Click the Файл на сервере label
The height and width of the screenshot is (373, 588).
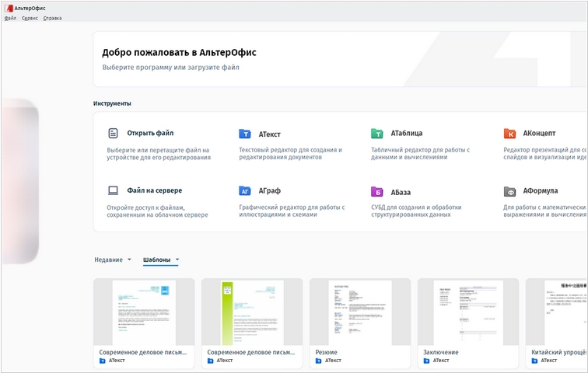pyautogui.click(x=154, y=190)
